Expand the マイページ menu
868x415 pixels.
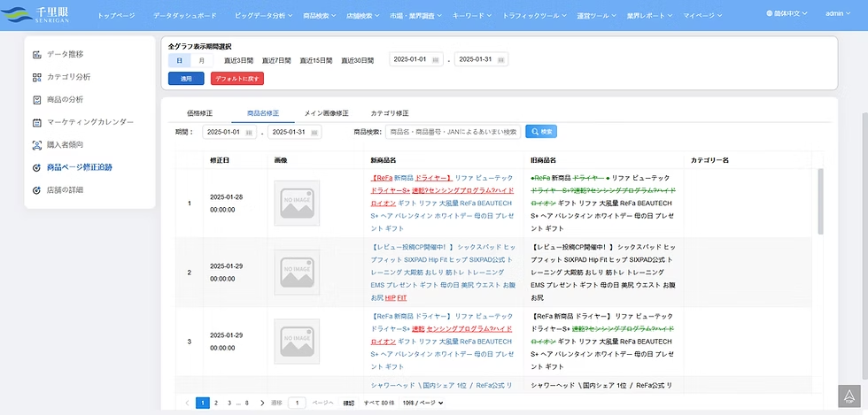702,16
